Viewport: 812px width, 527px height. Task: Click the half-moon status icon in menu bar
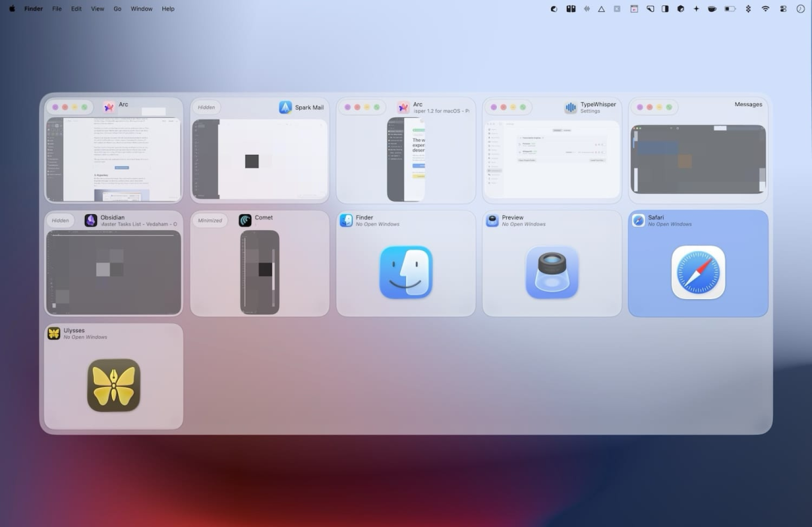click(x=553, y=9)
